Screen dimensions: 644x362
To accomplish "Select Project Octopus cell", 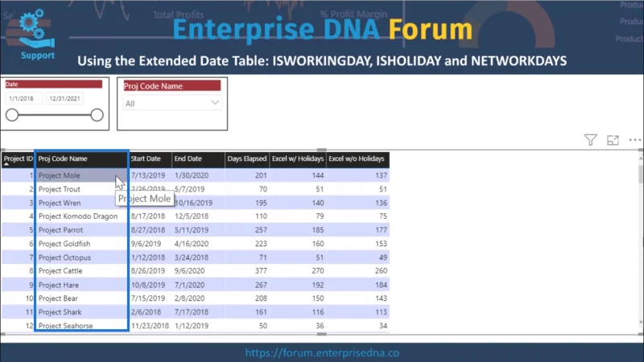I will tap(64, 257).
